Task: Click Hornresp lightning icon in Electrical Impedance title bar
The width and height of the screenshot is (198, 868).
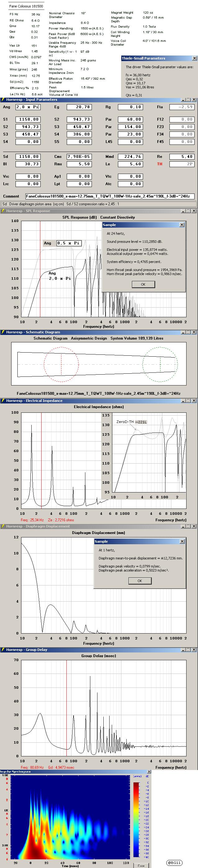Action: pyautogui.click(x=3, y=401)
